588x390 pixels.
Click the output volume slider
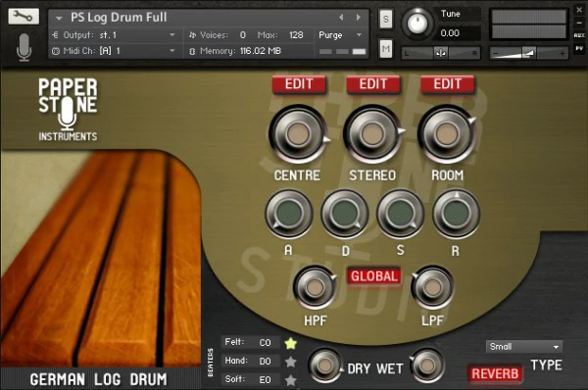[529, 53]
